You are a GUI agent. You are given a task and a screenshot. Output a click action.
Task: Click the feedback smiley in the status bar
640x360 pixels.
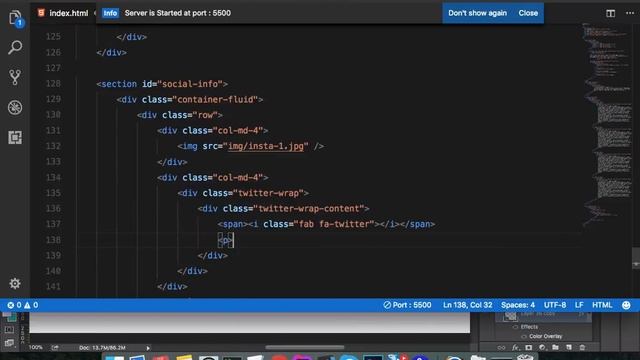coord(626,305)
